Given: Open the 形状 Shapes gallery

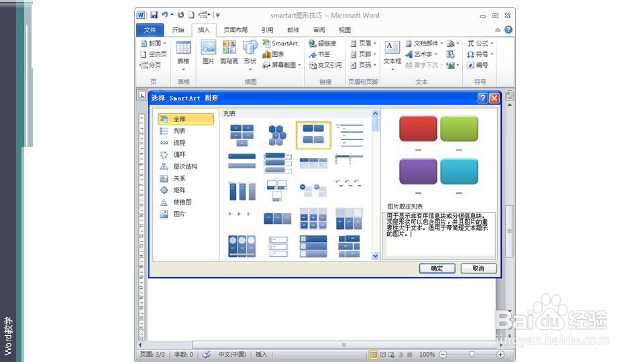Looking at the screenshot, I should point(250,55).
